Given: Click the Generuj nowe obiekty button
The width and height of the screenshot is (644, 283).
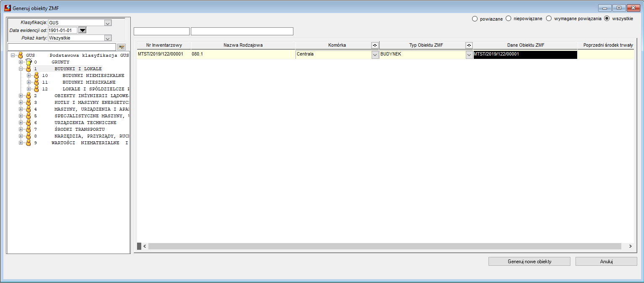Looking at the screenshot, I should [x=529, y=261].
